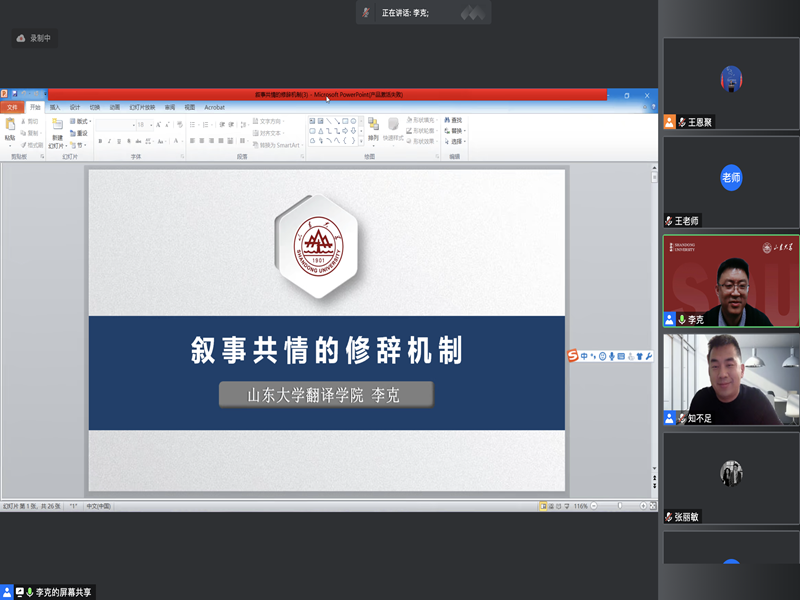Click the Find (查找) binoculars icon
This screenshot has width=800, height=600.
(448, 120)
